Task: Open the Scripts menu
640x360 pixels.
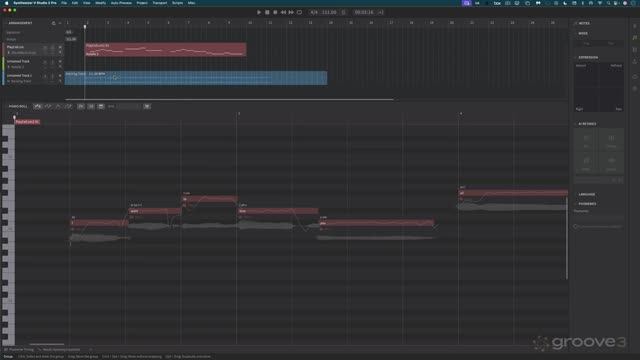Action: click(178, 3)
